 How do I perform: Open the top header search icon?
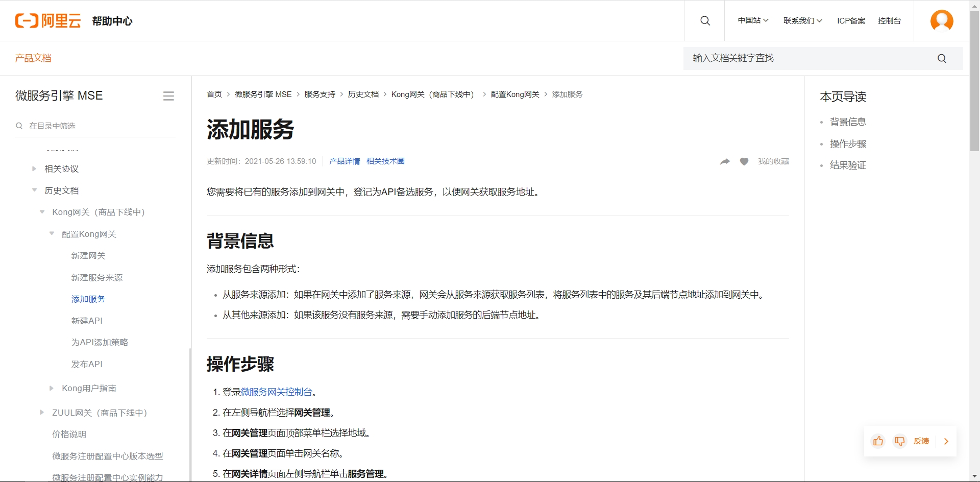705,21
